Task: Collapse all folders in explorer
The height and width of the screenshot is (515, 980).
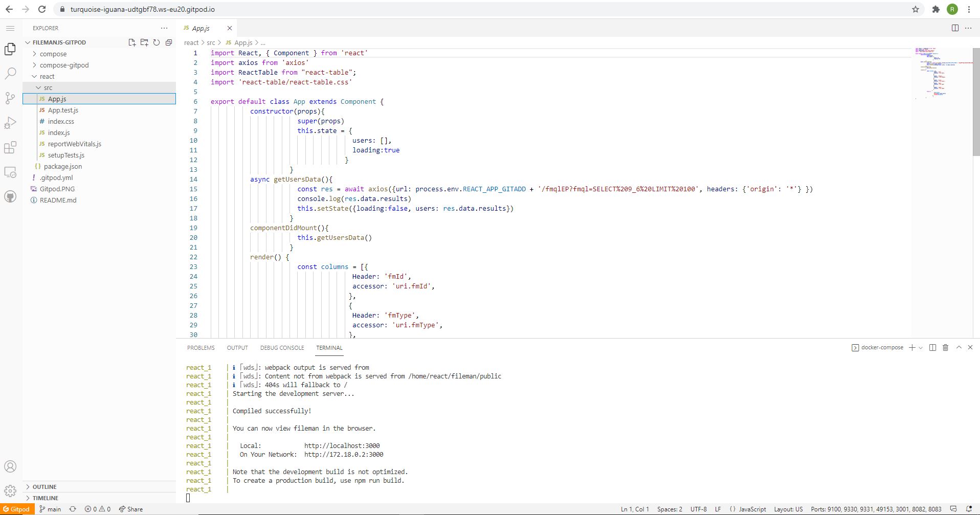Action: pyautogui.click(x=169, y=42)
